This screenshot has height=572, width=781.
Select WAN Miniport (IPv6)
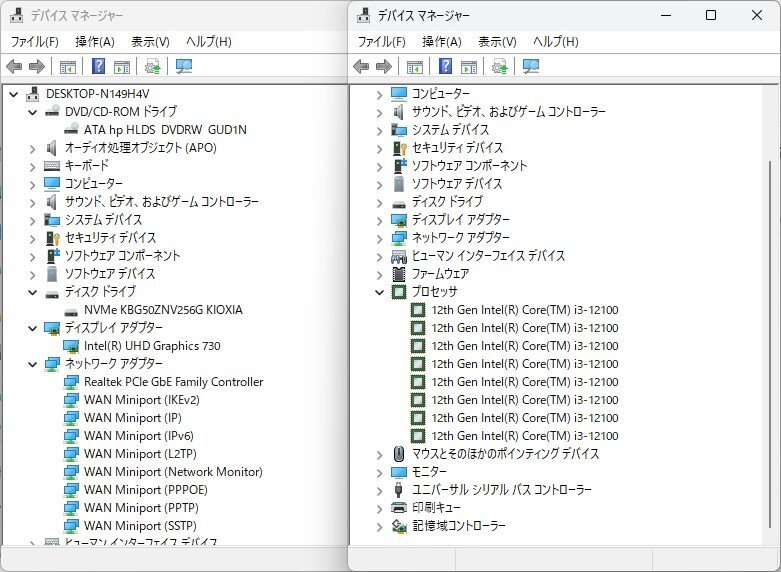138,436
